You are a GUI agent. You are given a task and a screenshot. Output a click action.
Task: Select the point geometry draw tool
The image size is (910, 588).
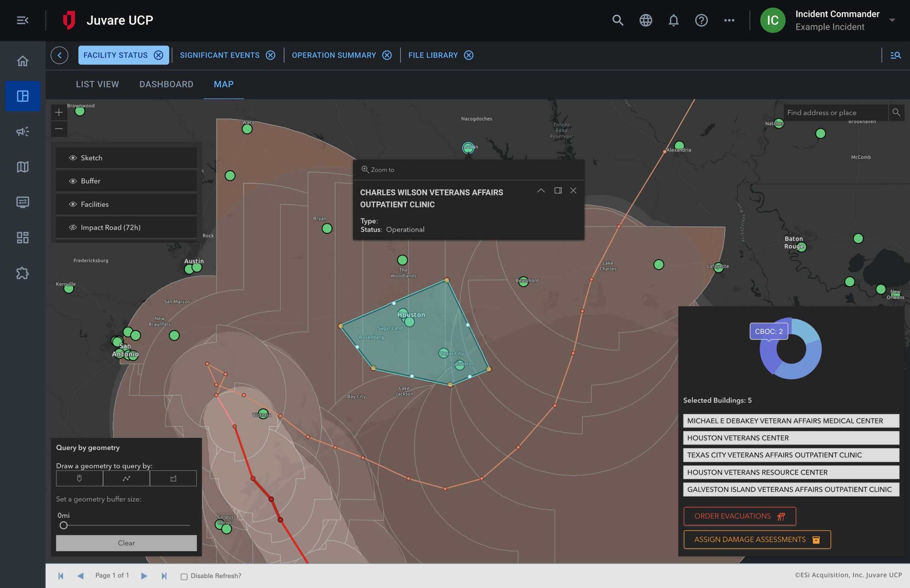coord(80,478)
